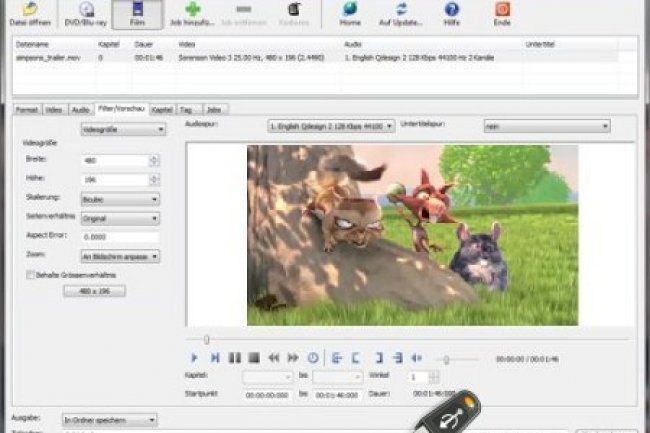Click the volume slider handle
Viewport: 650px width, 433px height.
coord(446,360)
